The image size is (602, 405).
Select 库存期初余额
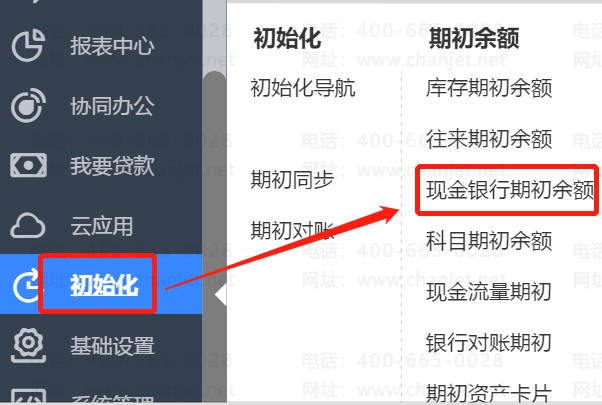[x=489, y=88]
